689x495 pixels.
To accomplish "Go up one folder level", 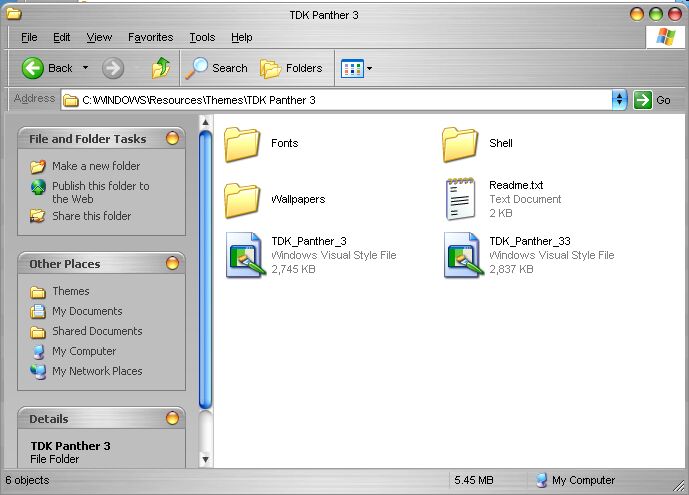I will tap(161, 68).
